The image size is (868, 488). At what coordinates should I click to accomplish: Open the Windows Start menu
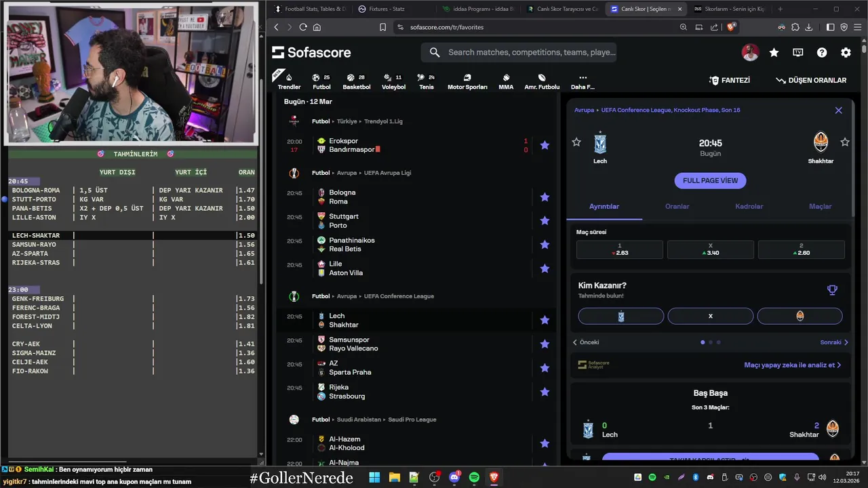(x=374, y=477)
